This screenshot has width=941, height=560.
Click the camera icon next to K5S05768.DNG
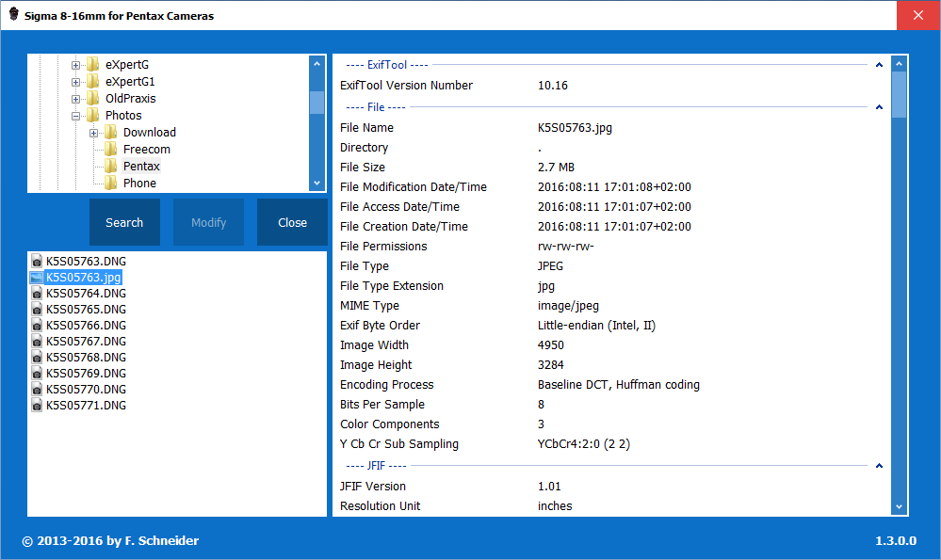click(37, 358)
